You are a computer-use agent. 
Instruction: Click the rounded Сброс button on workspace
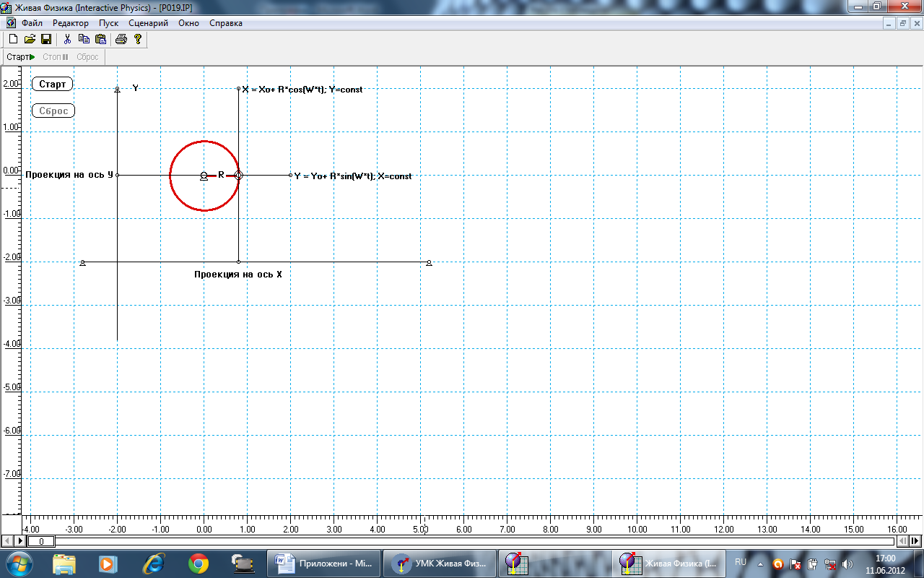pos(53,111)
